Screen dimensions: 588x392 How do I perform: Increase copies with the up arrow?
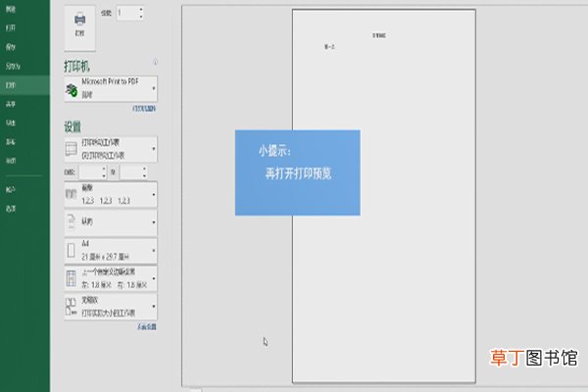pos(141,10)
